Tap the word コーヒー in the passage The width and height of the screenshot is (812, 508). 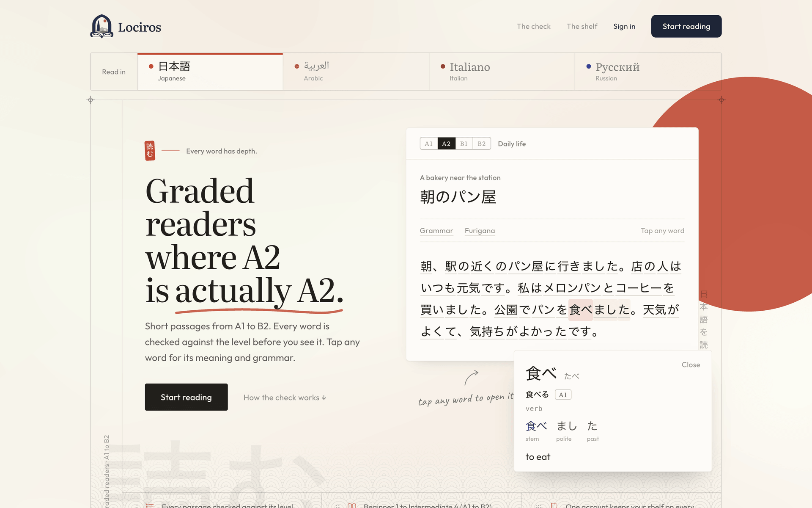click(639, 288)
